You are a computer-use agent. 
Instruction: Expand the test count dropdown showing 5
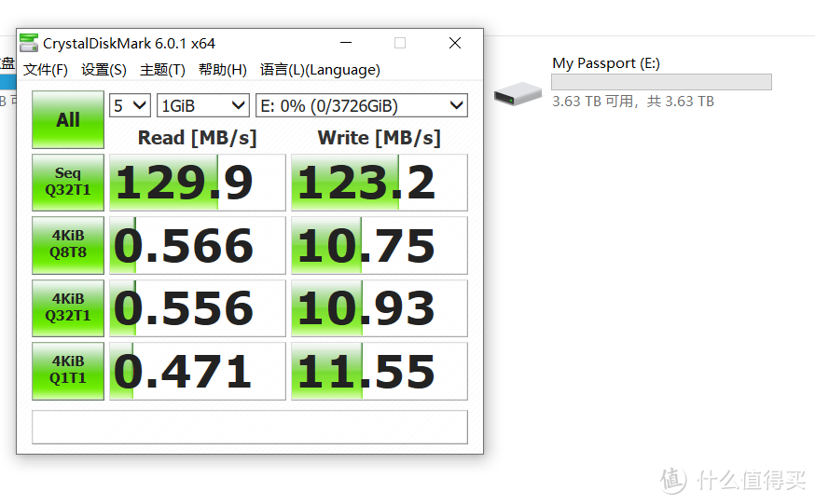pos(130,106)
